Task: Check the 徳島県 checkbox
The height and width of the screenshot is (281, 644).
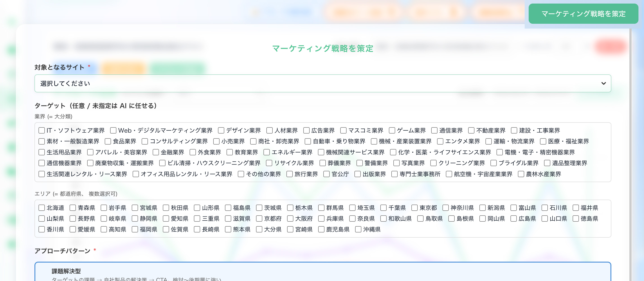Action: click(x=576, y=219)
